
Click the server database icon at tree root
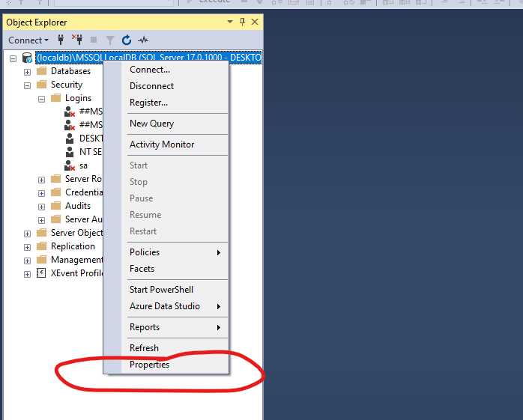pyautogui.click(x=27, y=58)
